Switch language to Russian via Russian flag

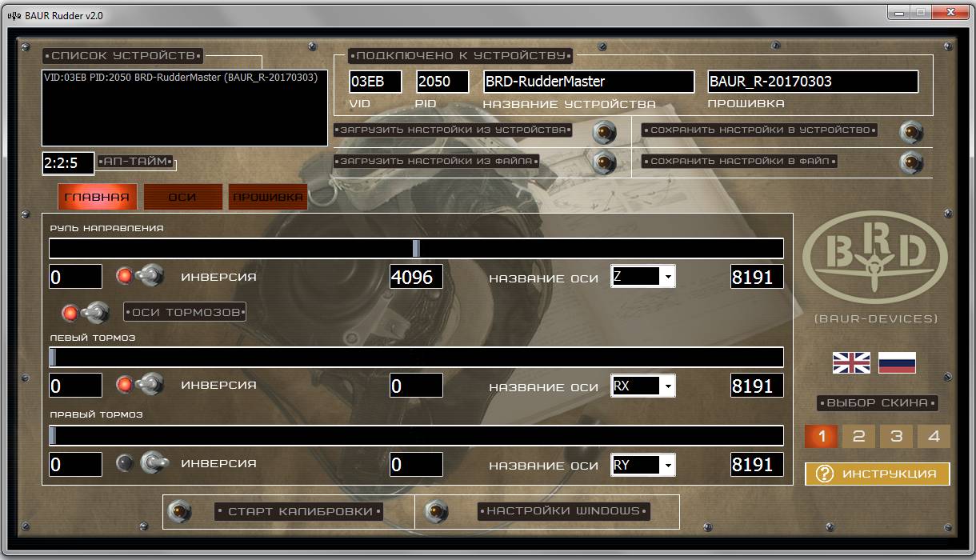point(897,362)
